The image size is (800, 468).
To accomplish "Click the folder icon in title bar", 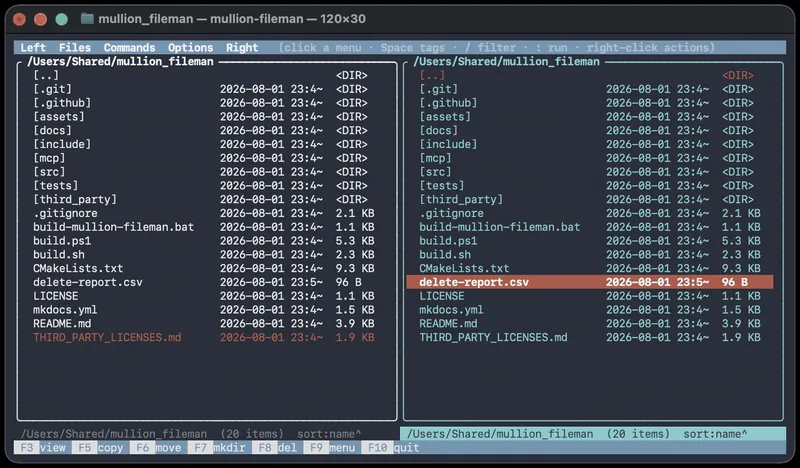I will coord(87,19).
